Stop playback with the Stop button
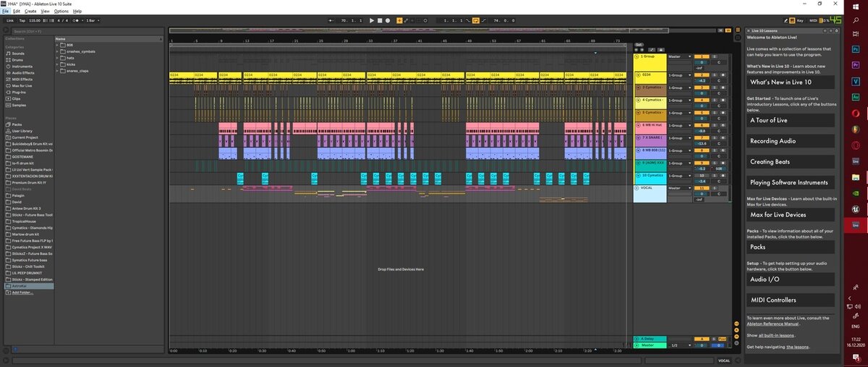The height and width of the screenshot is (367, 868). 380,20
